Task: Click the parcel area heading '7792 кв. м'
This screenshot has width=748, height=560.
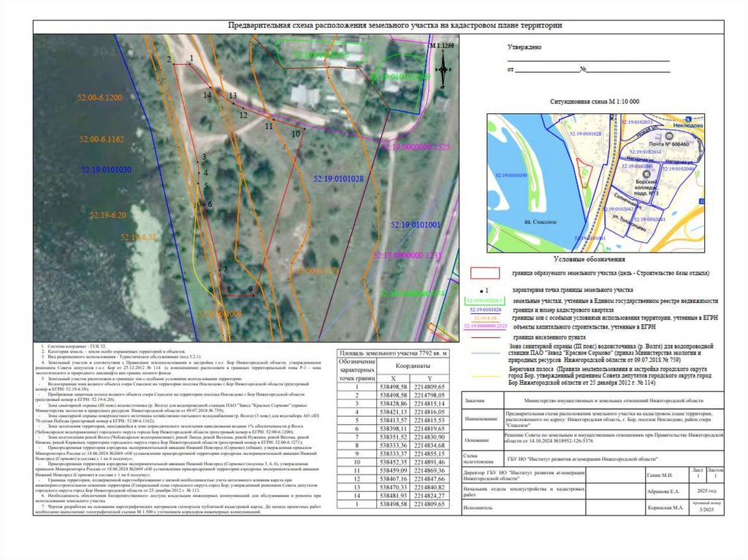Action: tap(393, 353)
